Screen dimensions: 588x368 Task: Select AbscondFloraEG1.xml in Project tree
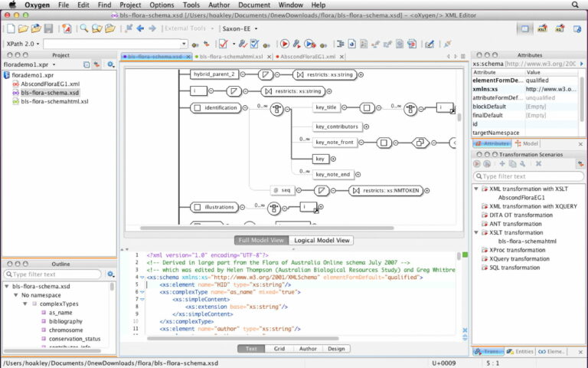click(51, 84)
